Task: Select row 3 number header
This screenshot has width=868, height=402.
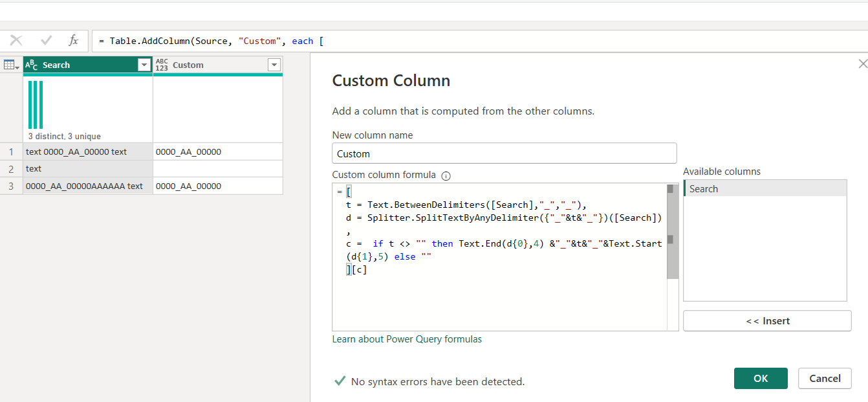Action: coord(11,186)
